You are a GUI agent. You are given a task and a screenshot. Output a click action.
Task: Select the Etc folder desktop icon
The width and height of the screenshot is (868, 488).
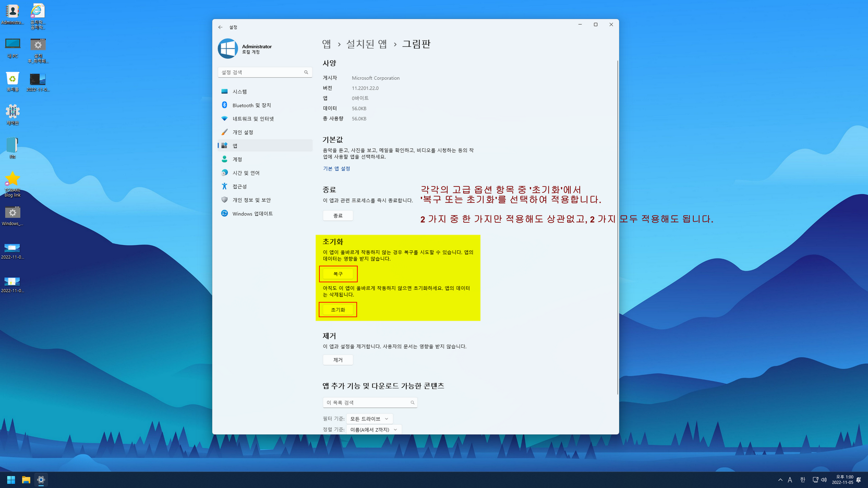[13, 148]
